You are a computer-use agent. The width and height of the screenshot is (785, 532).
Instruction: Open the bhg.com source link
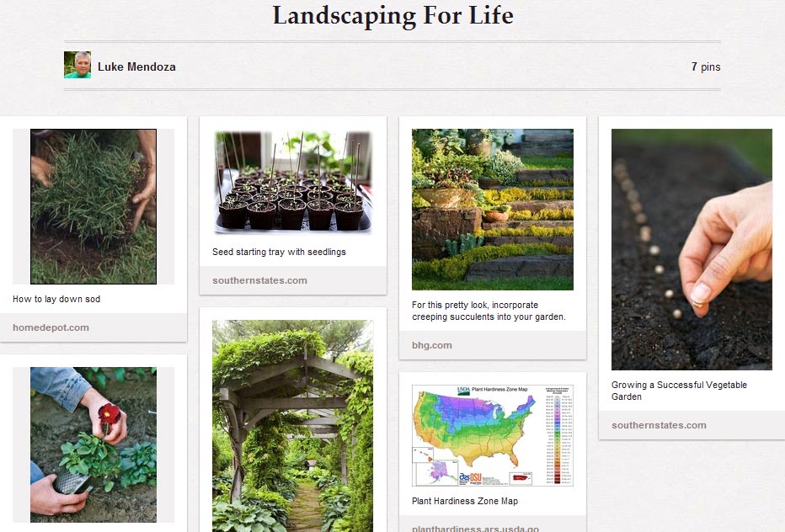point(432,345)
